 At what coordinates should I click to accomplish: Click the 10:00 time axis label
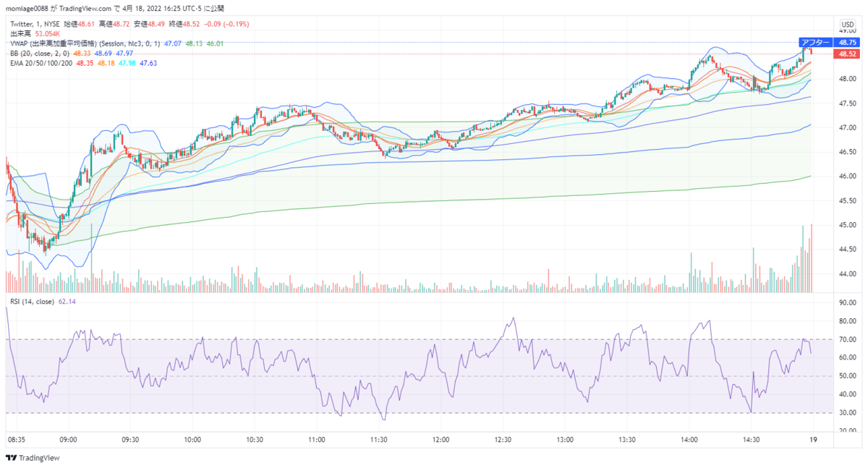(192, 439)
